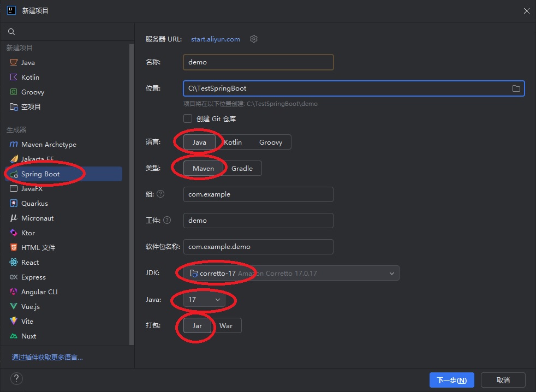Click the 软件包名称 field with com.example.demo
This screenshot has height=392, width=536.
(258, 247)
